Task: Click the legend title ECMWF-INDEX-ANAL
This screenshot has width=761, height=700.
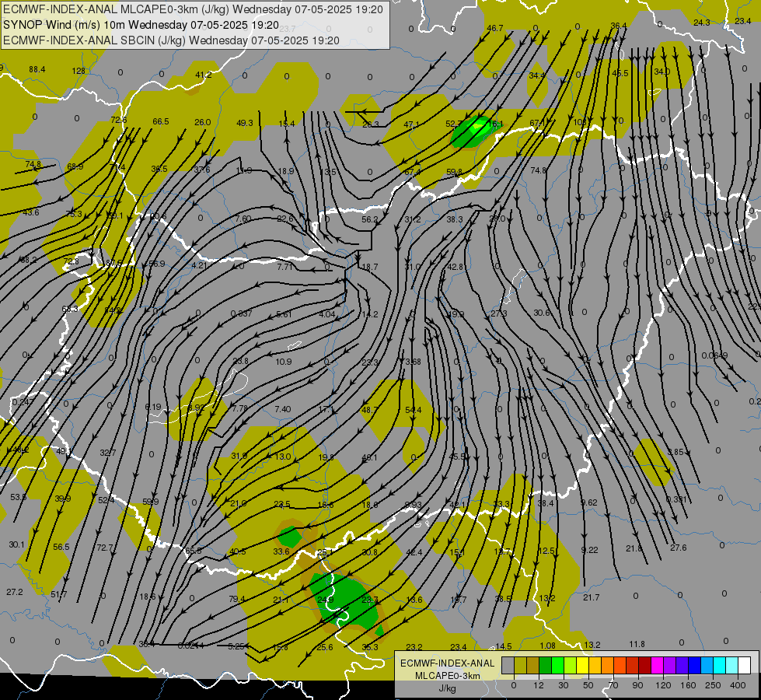Action: (x=448, y=663)
